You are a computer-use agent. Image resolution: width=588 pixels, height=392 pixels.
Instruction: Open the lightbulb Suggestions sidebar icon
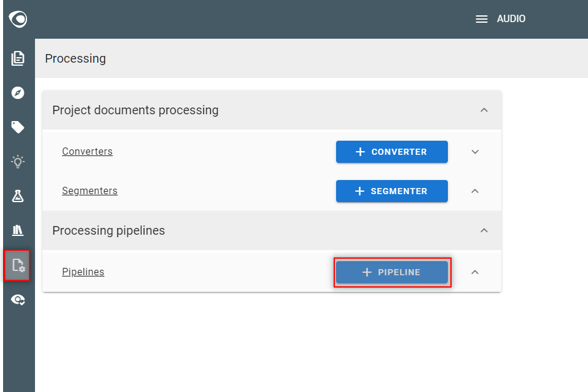pyautogui.click(x=18, y=162)
